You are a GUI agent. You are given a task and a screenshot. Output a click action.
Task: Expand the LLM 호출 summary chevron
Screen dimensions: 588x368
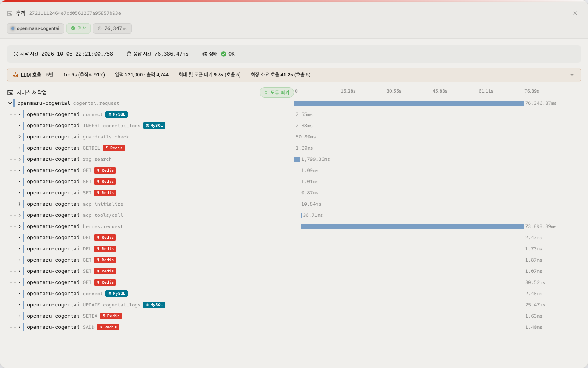tap(572, 75)
